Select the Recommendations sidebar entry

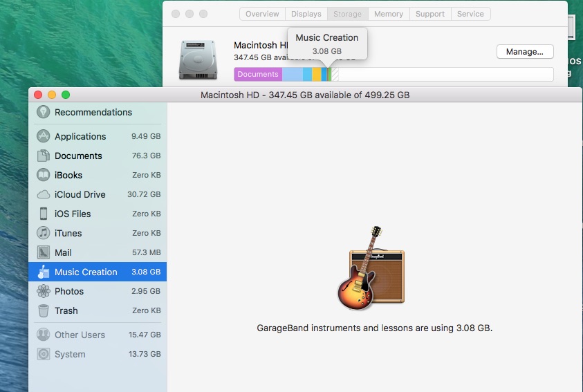pyautogui.click(x=98, y=112)
